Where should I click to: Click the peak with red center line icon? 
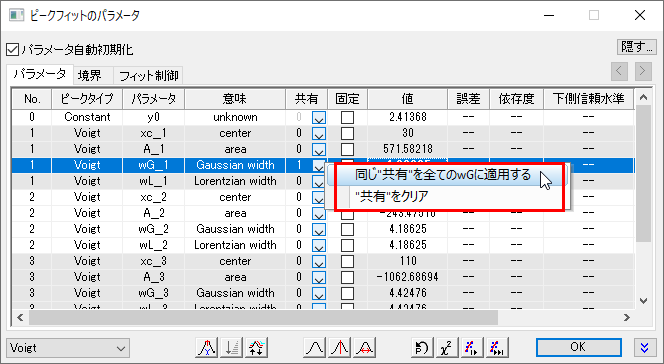340,347
